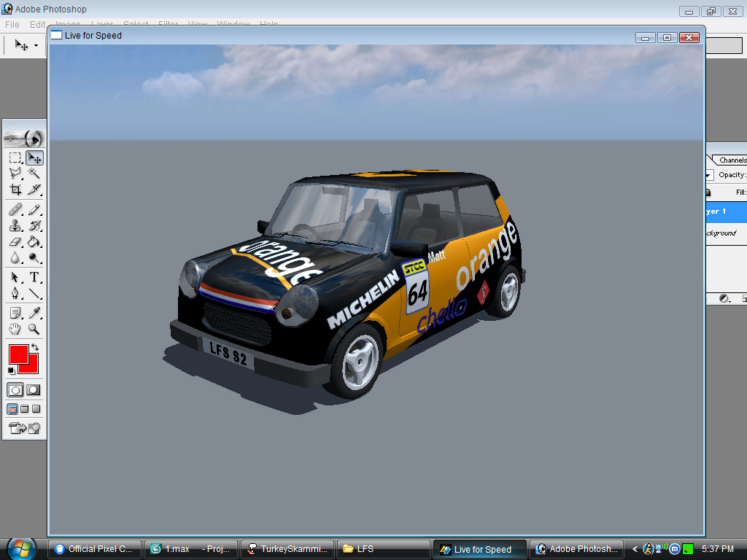This screenshot has height=560, width=747.
Task: Enable Quick Mask mode
Action: (34, 390)
